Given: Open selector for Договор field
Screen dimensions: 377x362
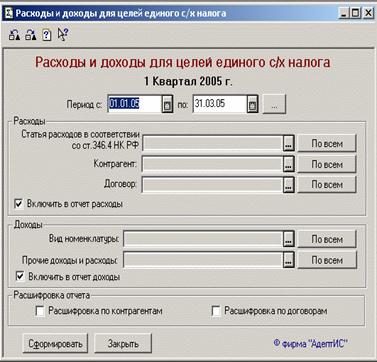Looking at the screenshot, I should [x=289, y=184].
